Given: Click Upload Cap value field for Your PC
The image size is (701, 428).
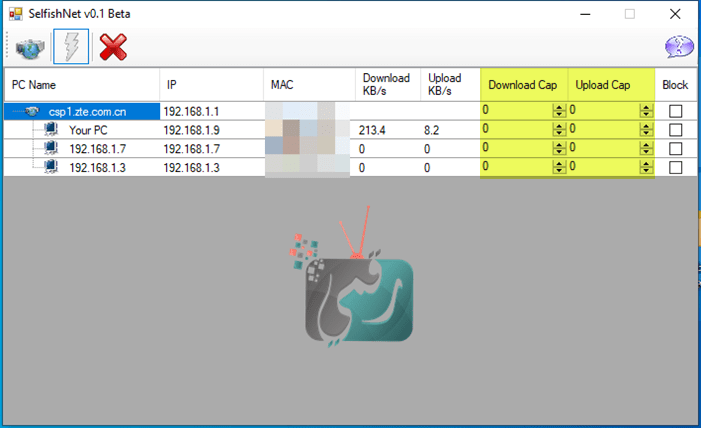Looking at the screenshot, I should tap(604, 129).
